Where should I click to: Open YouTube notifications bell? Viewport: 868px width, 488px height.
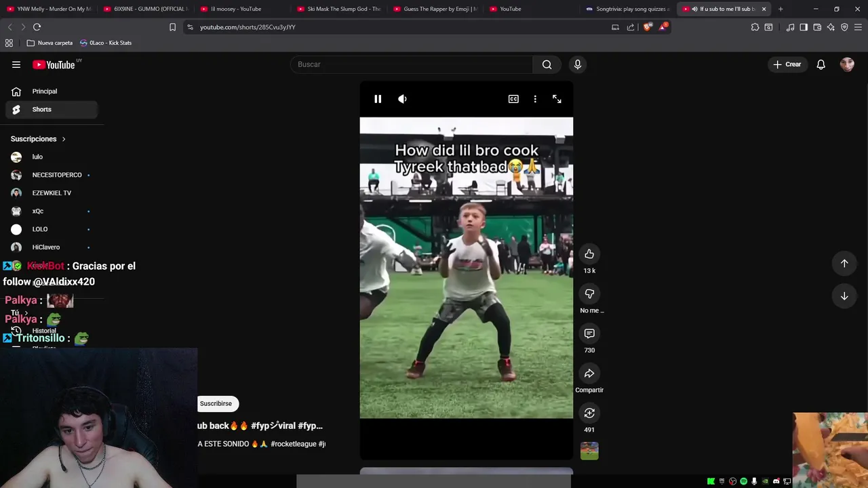pos(821,64)
